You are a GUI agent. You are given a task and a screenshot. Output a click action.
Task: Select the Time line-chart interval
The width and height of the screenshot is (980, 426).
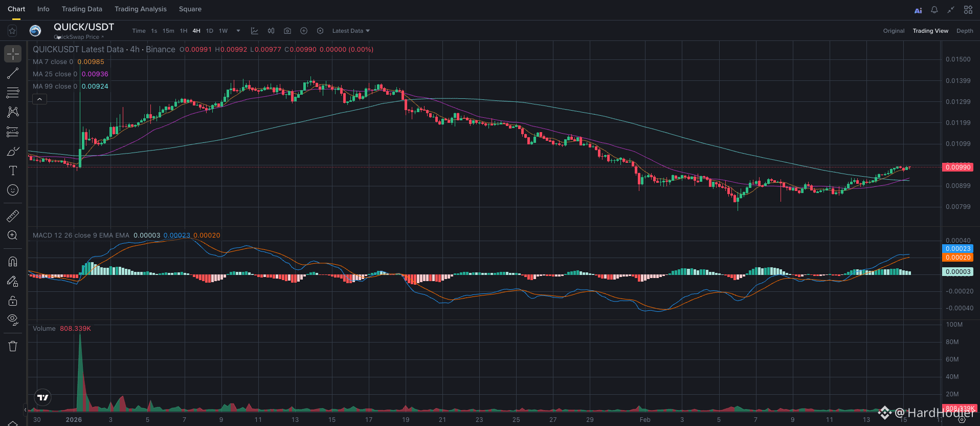click(x=139, y=31)
